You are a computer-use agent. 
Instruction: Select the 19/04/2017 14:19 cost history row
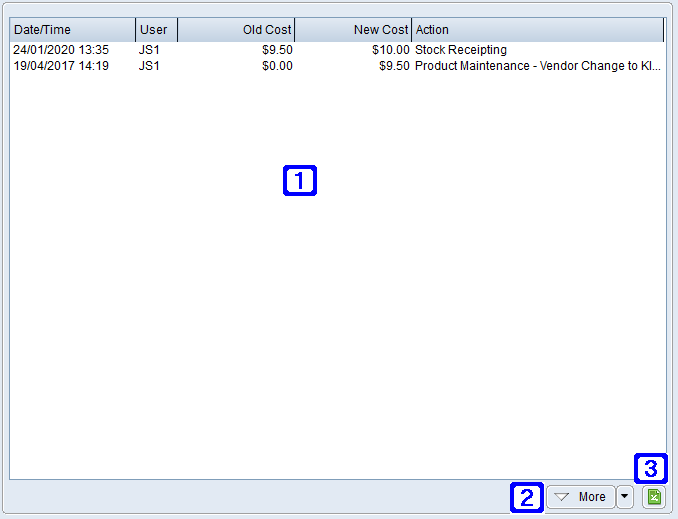[x=61, y=66]
